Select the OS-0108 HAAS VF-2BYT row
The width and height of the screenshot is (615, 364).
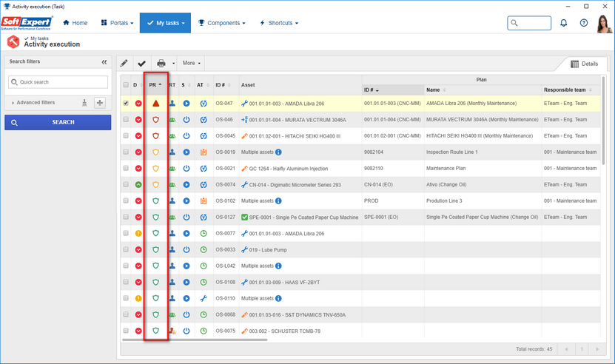click(x=360, y=282)
